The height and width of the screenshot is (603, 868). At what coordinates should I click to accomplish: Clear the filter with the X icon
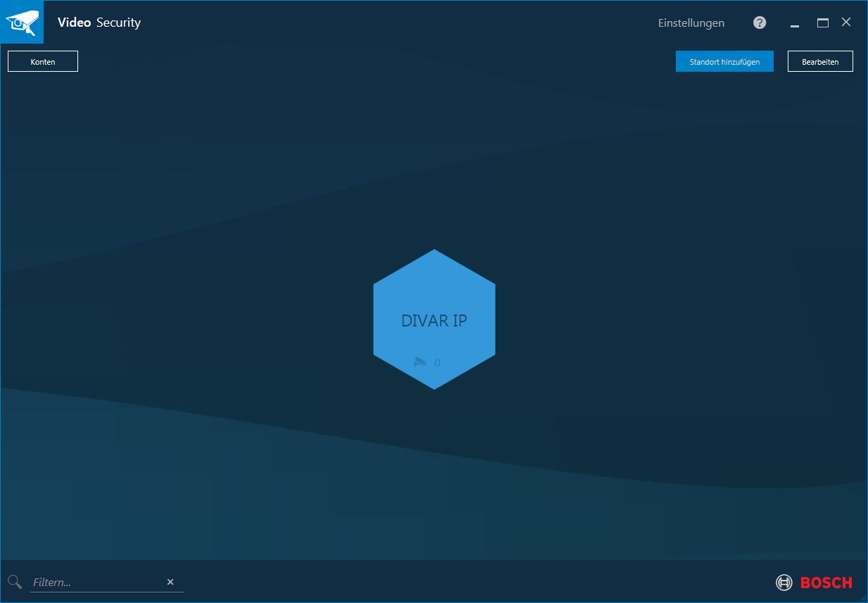(x=170, y=582)
